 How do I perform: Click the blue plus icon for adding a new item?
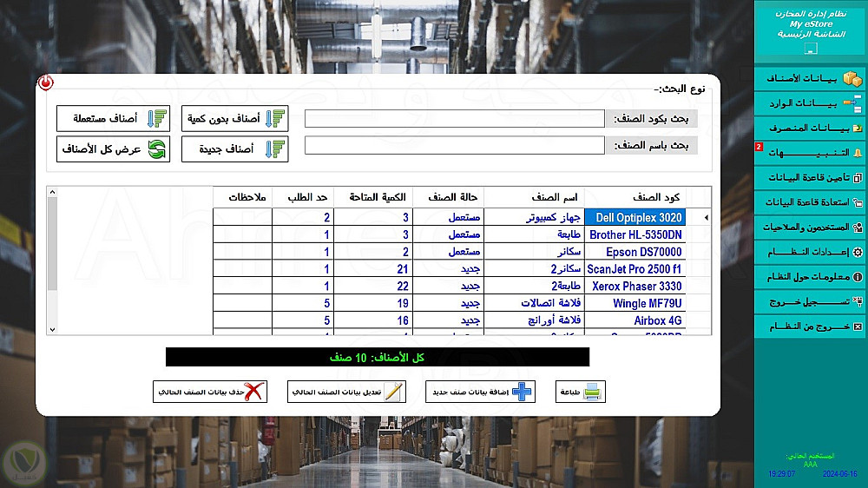[522, 392]
